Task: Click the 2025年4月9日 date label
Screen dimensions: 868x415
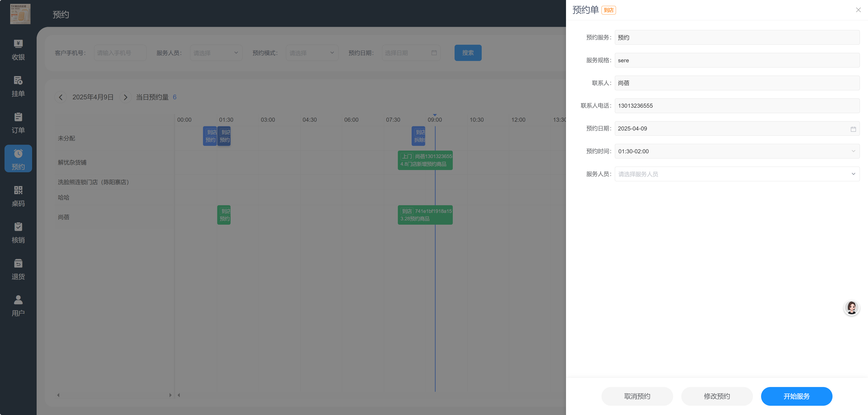Action: point(93,97)
